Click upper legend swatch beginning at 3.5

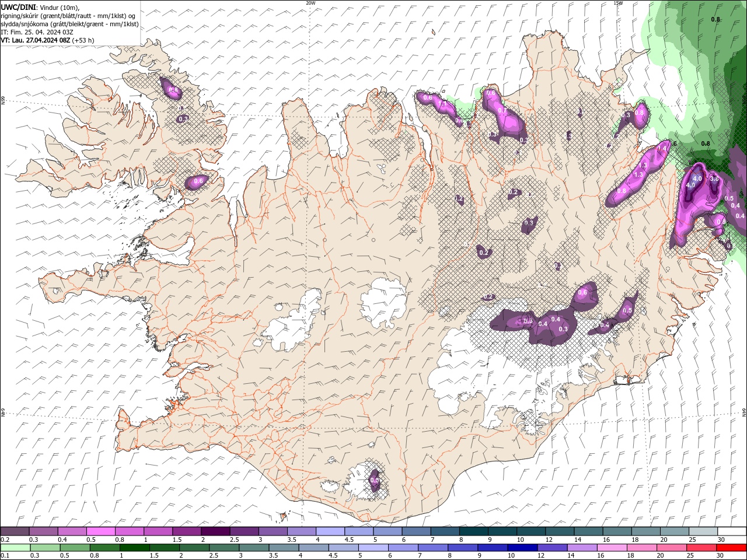(302, 531)
